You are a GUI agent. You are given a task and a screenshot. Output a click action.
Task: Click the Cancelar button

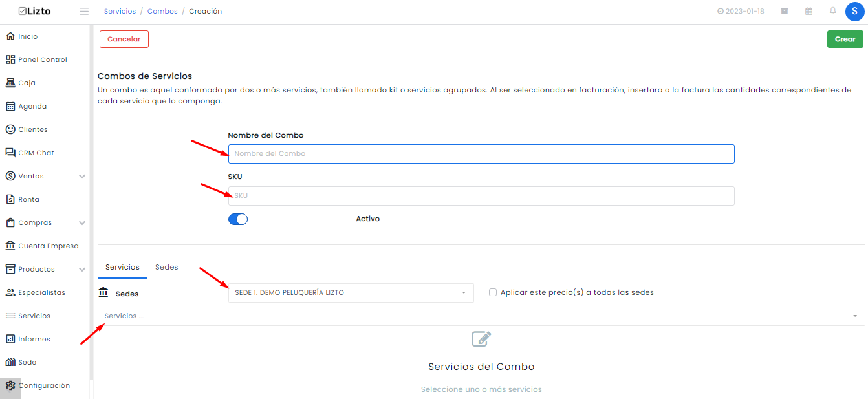point(124,39)
